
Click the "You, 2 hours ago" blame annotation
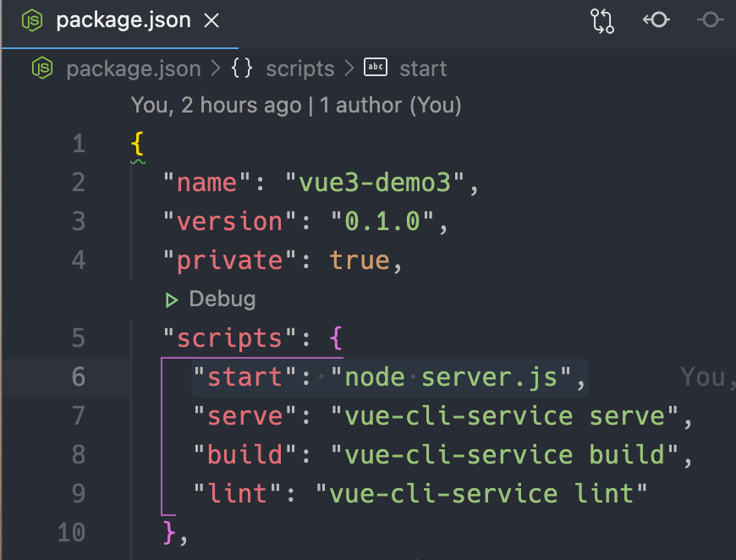[x=216, y=106]
